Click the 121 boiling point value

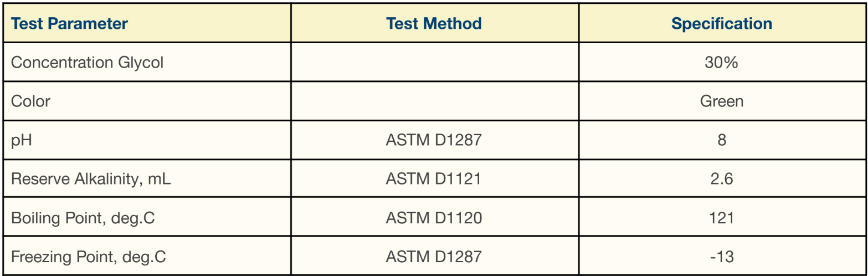[722, 218]
